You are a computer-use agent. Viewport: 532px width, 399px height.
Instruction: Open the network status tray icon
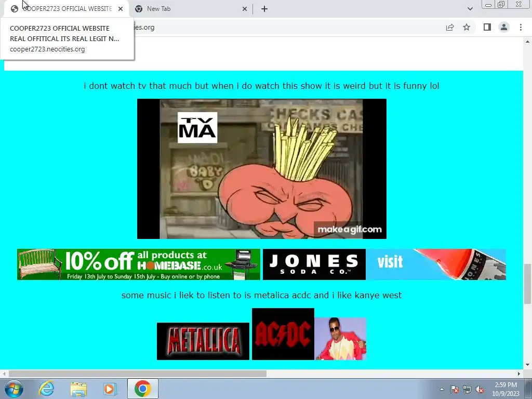[467, 389]
